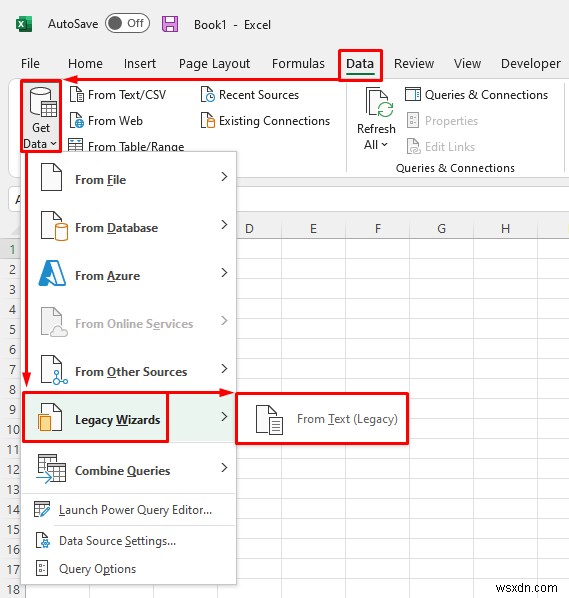Click the Queries & Connections pane icon
The image size is (569, 598).
(413, 94)
